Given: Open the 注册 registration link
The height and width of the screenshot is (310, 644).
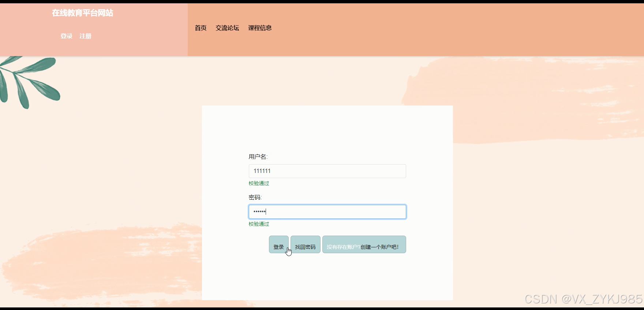Looking at the screenshot, I should point(85,36).
